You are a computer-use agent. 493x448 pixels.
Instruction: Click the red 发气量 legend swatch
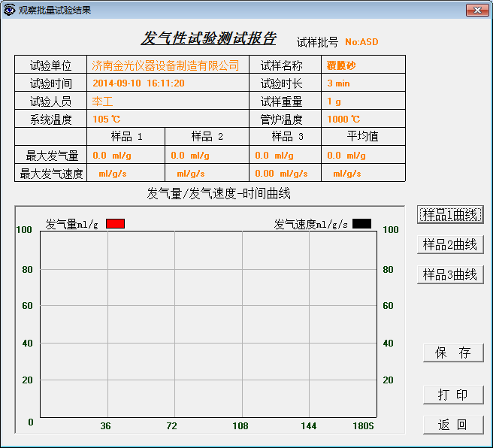click(x=115, y=224)
